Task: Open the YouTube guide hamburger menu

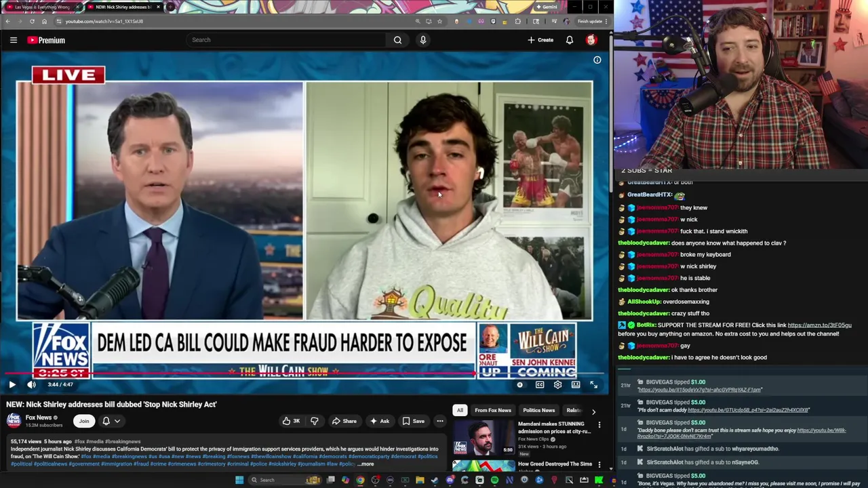Action: click(x=13, y=40)
